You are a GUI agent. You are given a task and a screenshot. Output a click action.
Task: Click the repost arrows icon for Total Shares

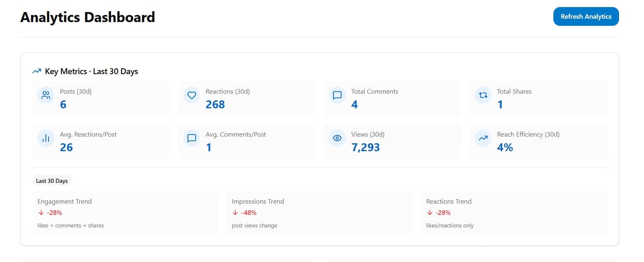tap(483, 95)
